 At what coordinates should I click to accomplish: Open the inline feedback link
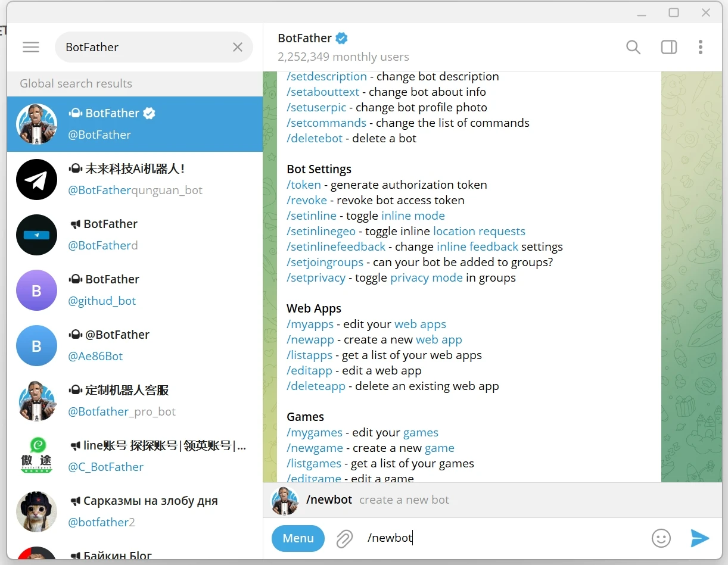(477, 247)
